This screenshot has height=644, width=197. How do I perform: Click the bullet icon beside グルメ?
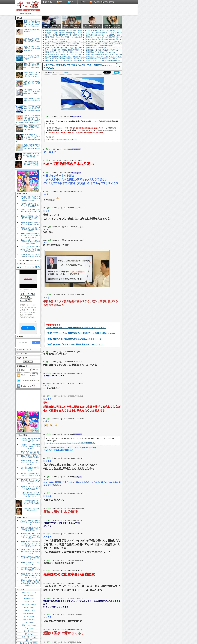(x=17, y=622)
